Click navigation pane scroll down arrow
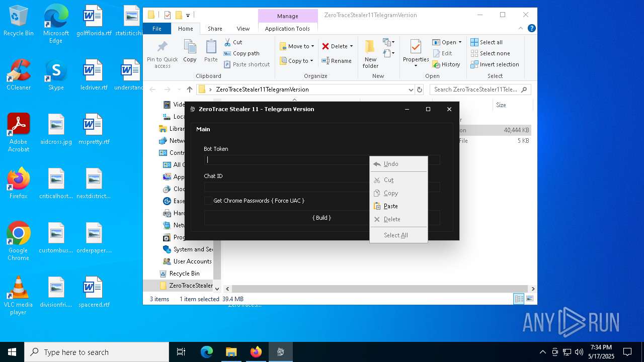Screen dimensions: 644x362 point(217,289)
